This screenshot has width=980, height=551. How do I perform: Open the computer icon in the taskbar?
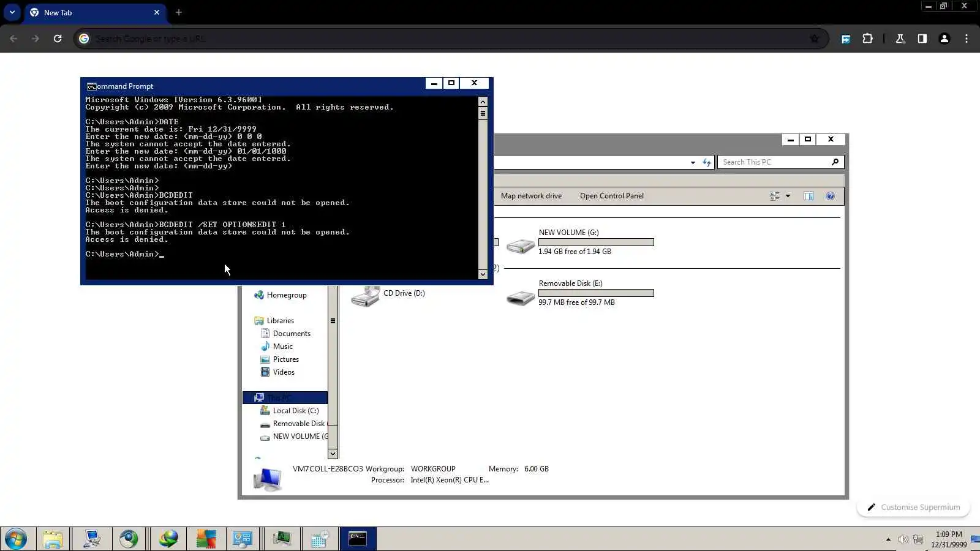(x=92, y=539)
